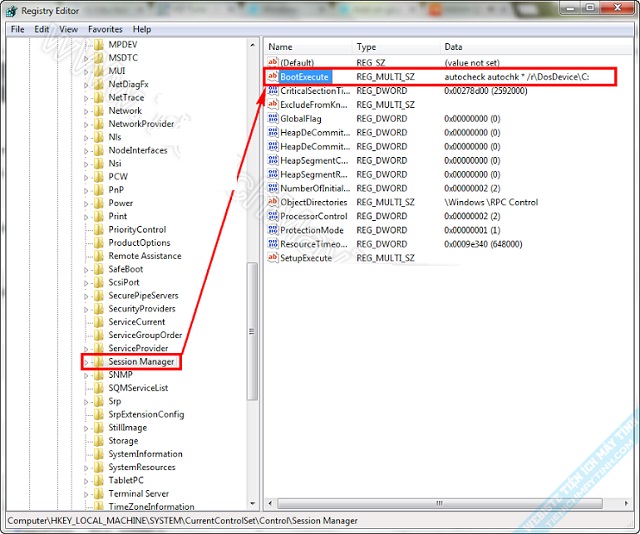The image size is (640, 534).
Task: Expand the SystemResources tree node
Action: pos(86,468)
